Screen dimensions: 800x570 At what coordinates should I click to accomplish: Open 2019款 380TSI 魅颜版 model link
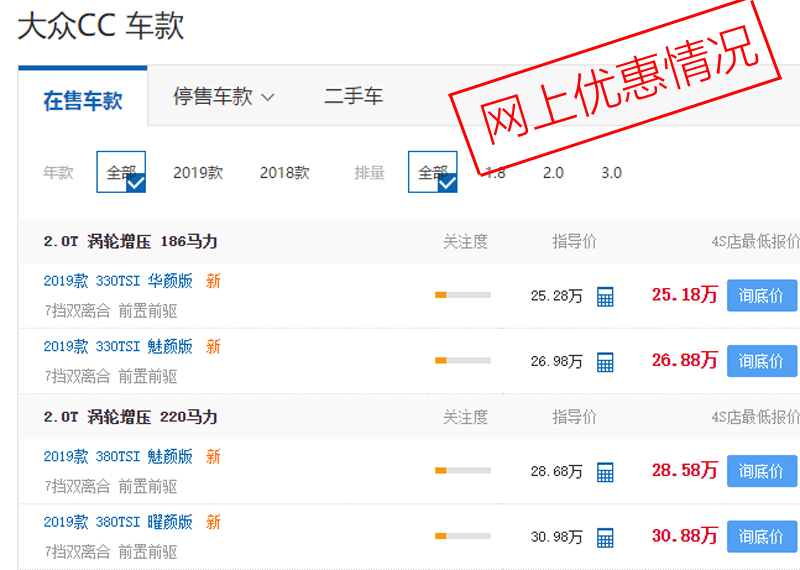coord(118,457)
